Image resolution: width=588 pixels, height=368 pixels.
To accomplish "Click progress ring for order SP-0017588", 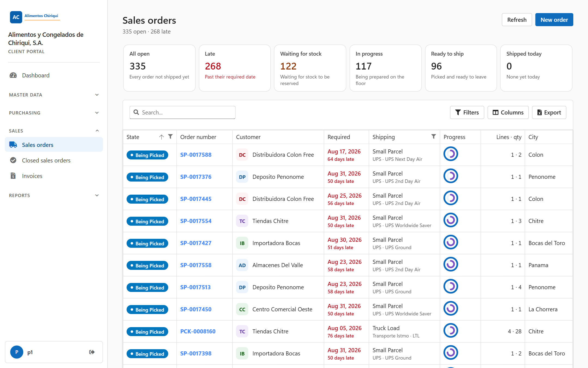I will [451, 154].
